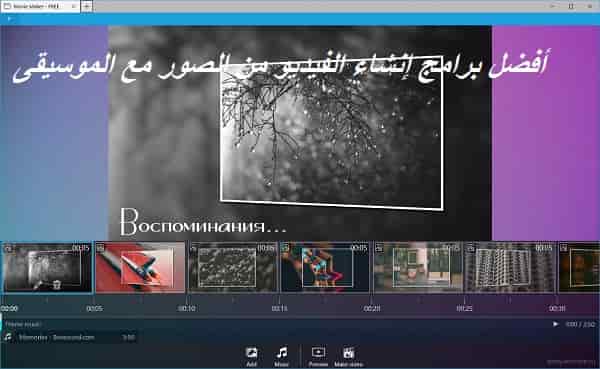Select the gray textured third slide thumbnail
The image size is (600, 369).
tap(233, 268)
